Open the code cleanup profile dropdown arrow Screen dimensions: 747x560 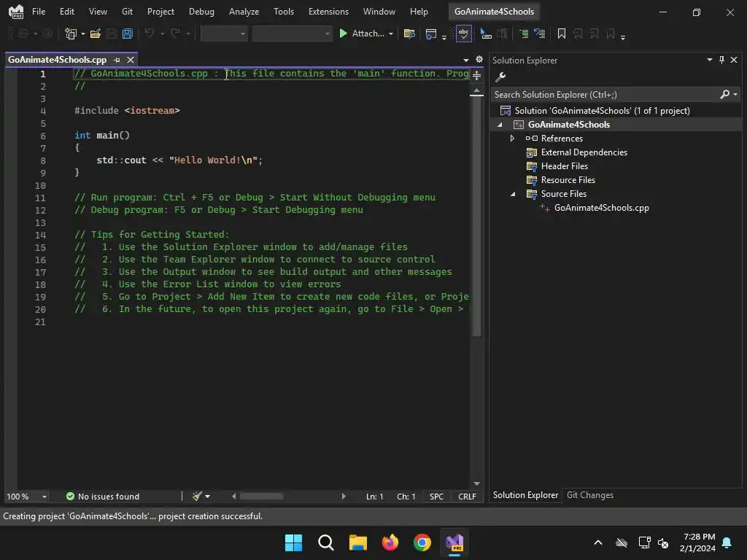(x=208, y=496)
